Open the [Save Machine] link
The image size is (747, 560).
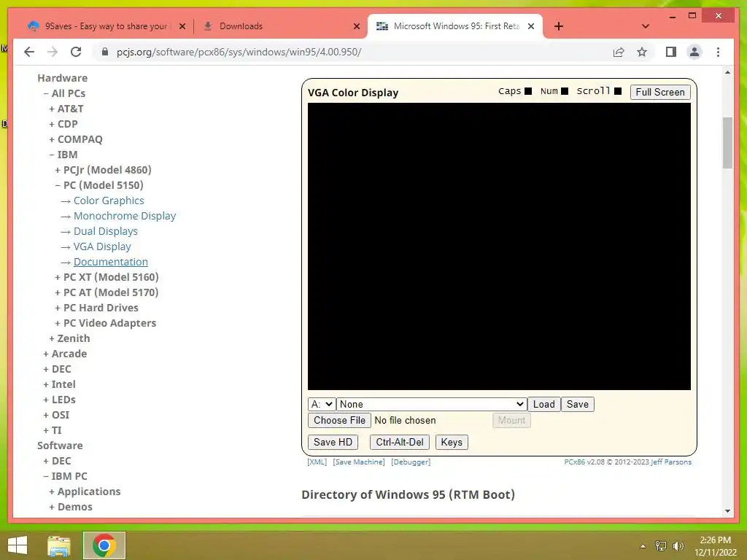(359, 462)
